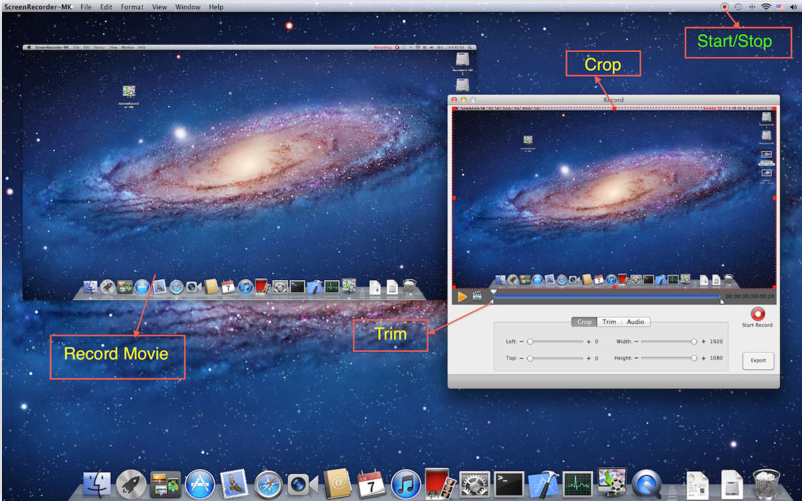Launch Terminal from the dock

pos(509,484)
